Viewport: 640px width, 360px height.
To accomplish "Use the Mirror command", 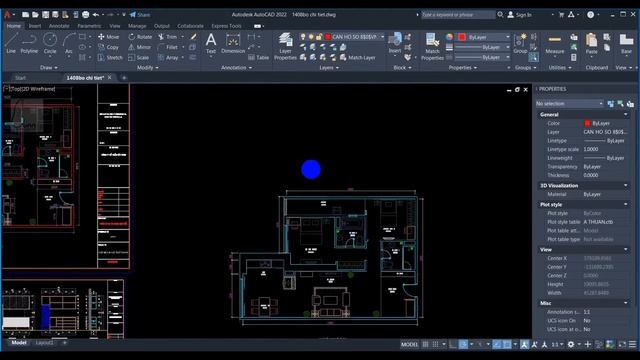I will pyautogui.click(x=140, y=47).
